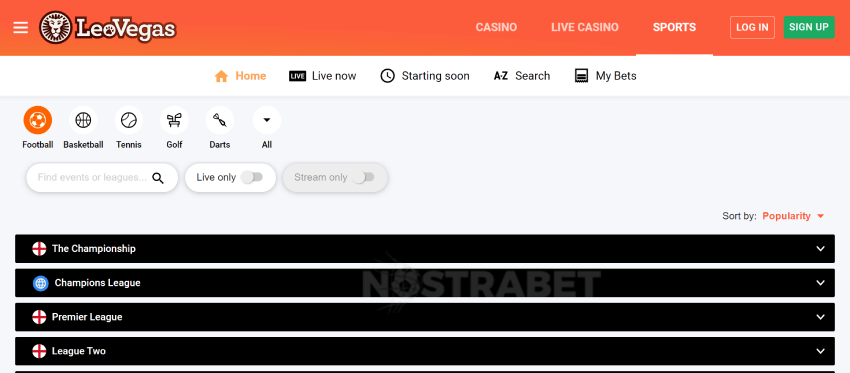Viewport: 850px width, 373px height.
Task: Open the hamburger side menu
Action: (21, 27)
